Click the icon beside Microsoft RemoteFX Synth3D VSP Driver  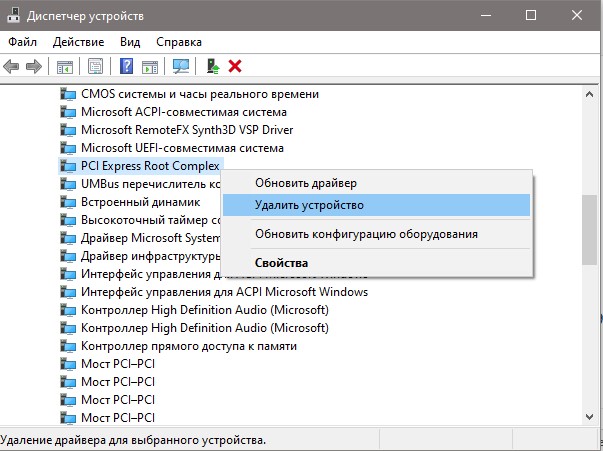click(68, 130)
